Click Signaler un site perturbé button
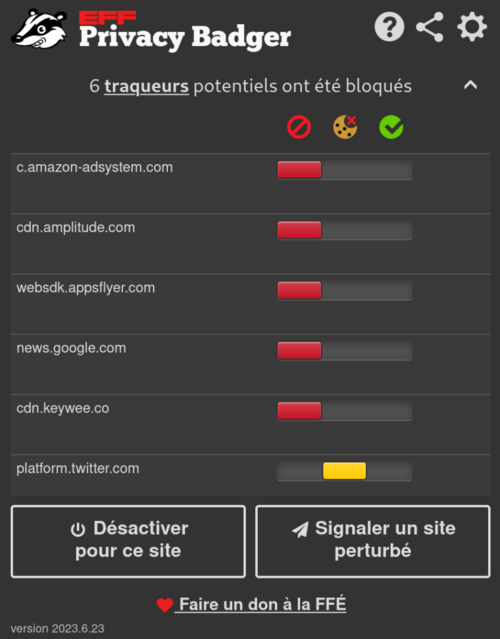Image resolution: width=500 pixels, height=639 pixels. (x=373, y=542)
